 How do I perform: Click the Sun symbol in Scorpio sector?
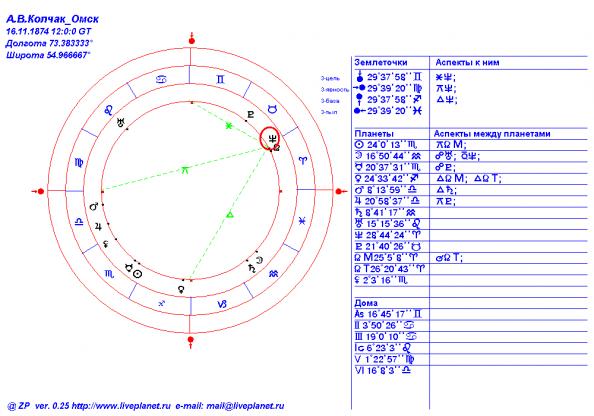(138, 274)
